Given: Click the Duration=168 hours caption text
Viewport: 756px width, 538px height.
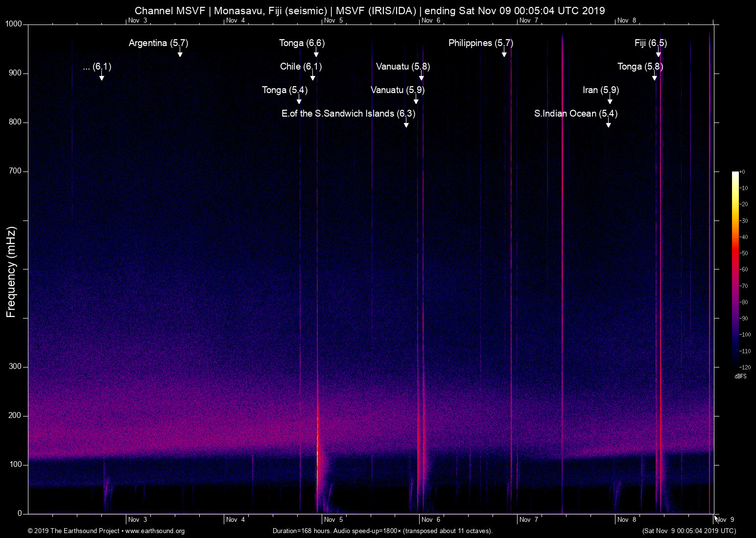Looking at the screenshot, I should pos(382,531).
